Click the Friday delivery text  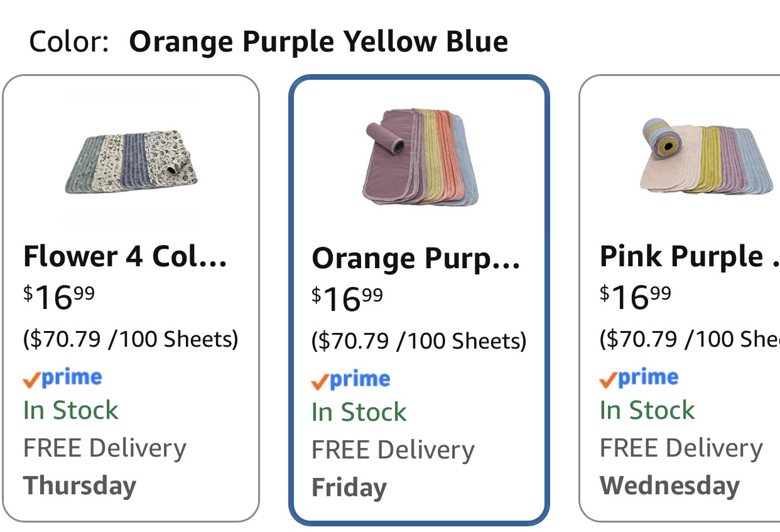click(349, 488)
